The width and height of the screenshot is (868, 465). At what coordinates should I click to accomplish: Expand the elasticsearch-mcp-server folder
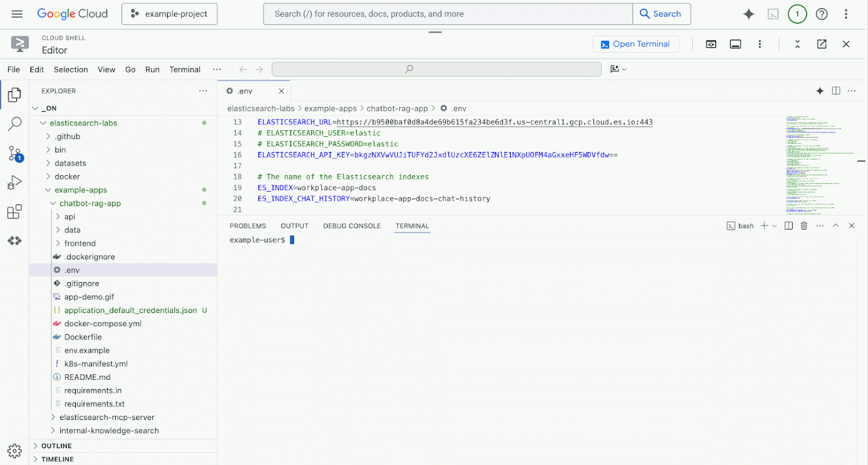(107, 417)
